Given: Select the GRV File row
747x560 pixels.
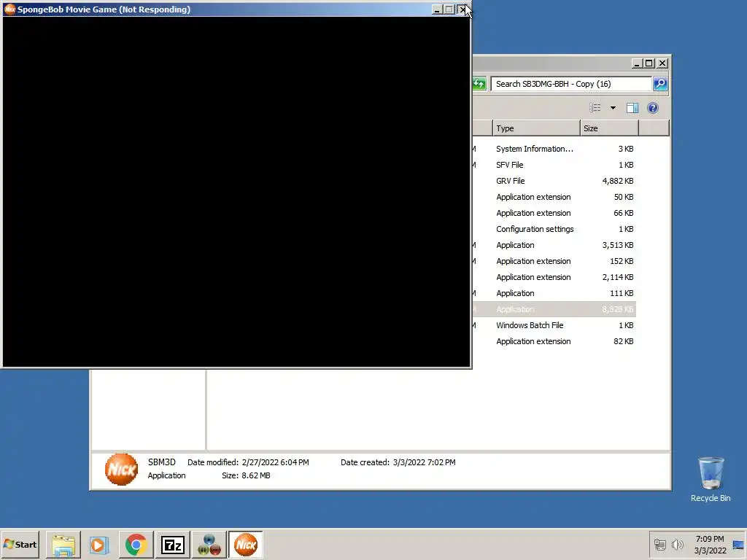Looking at the screenshot, I should (x=554, y=181).
